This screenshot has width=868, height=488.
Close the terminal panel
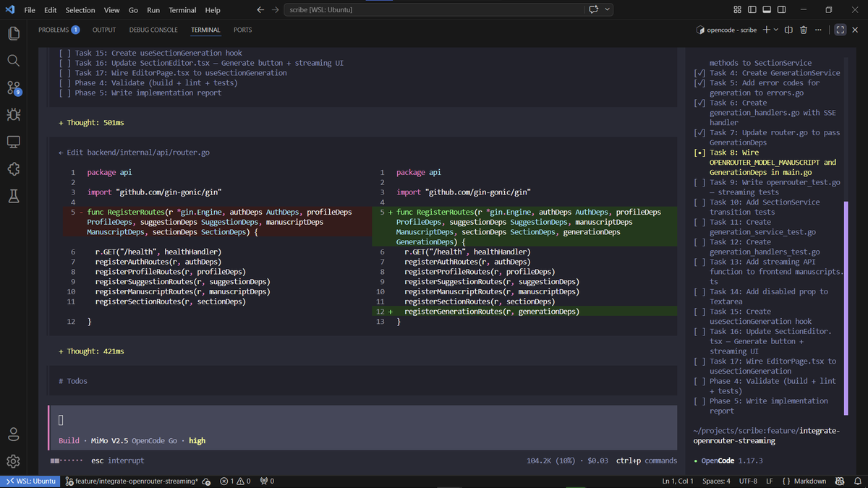(855, 30)
